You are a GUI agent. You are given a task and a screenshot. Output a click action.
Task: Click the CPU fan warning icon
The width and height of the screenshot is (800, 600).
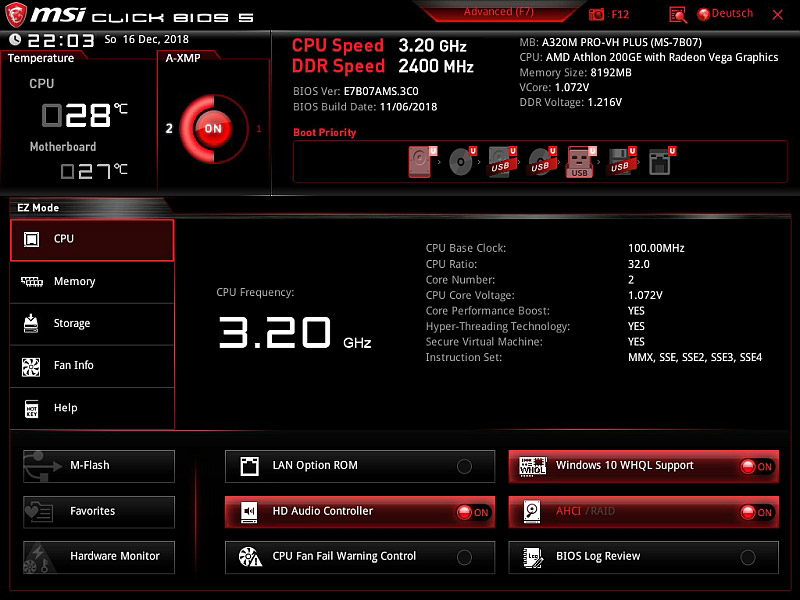click(x=250, y=557)
